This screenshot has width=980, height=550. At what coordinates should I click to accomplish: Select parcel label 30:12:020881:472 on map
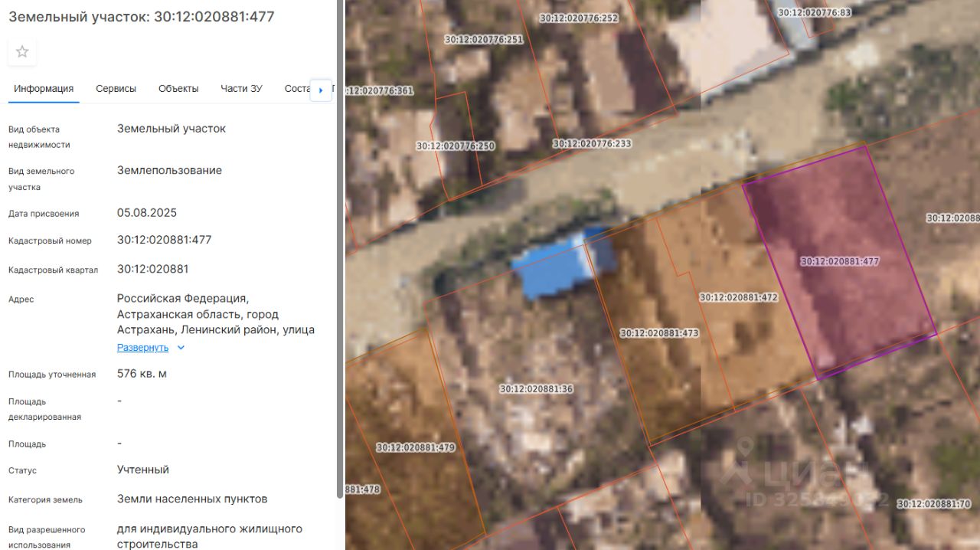coord(739,297)
